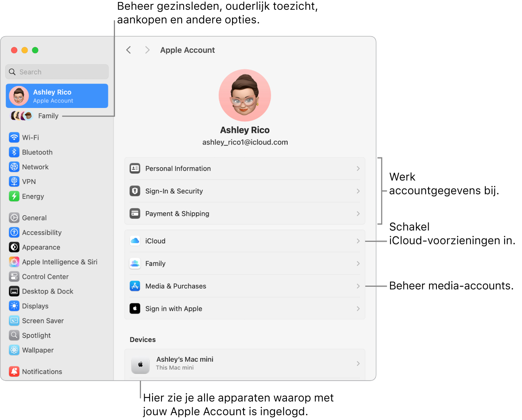Select Screen Saver label in sidebar
522x420 pixels.
click(43, 321)
